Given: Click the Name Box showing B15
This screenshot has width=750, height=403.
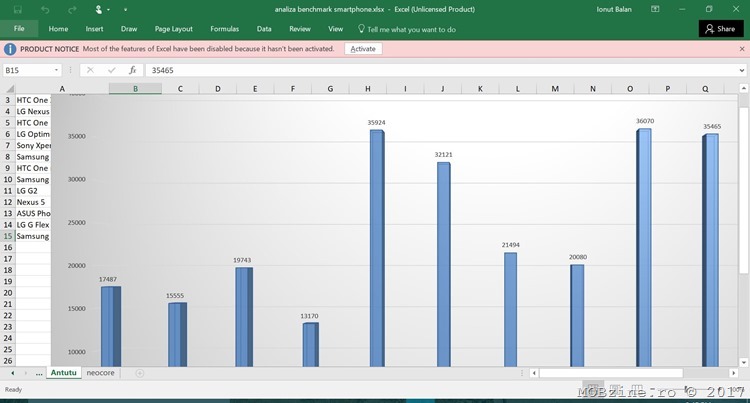Looking at the screenshot, I should (x=28, y=70).
